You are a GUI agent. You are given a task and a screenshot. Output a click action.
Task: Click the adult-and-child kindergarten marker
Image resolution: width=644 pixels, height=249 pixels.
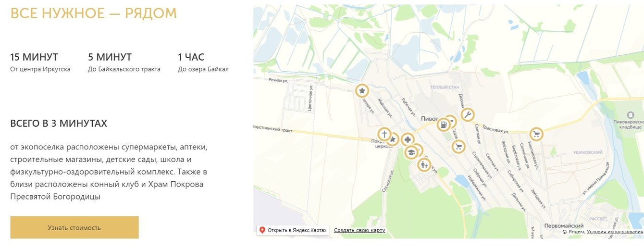click(424, 165)
